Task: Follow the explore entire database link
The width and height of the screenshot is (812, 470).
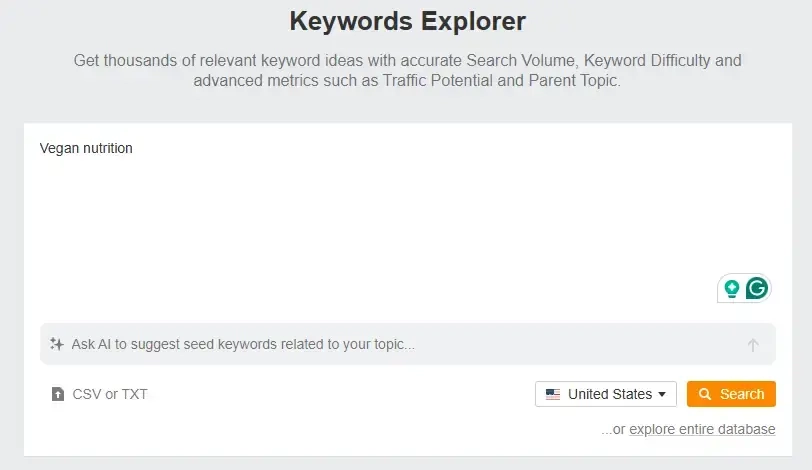Action: (x=702, y=429)
